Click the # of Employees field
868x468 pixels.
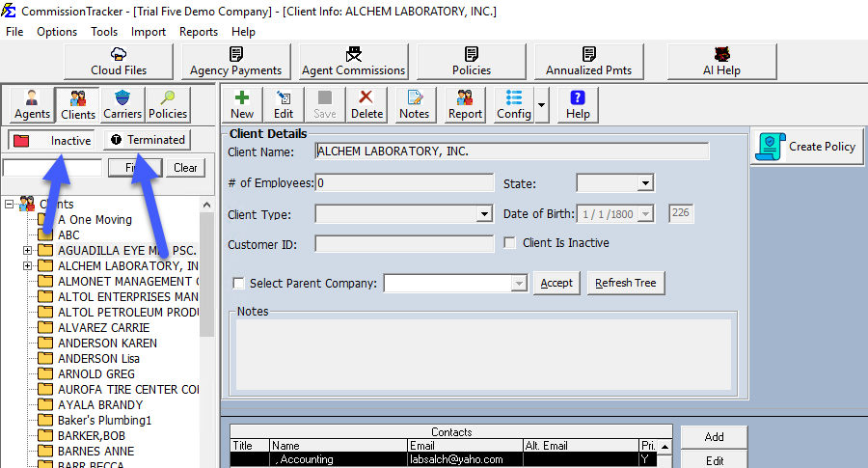[404, 182]
